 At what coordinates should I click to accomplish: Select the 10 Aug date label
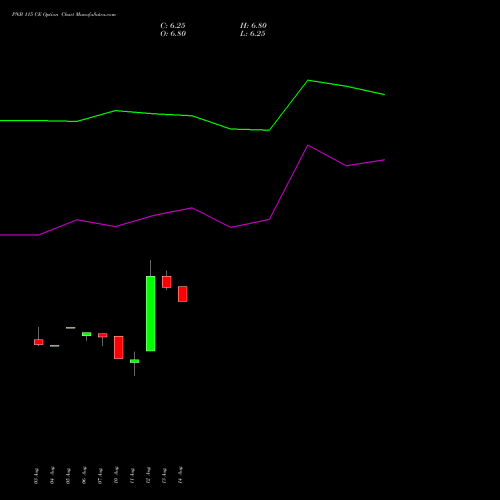click(116, 476)
